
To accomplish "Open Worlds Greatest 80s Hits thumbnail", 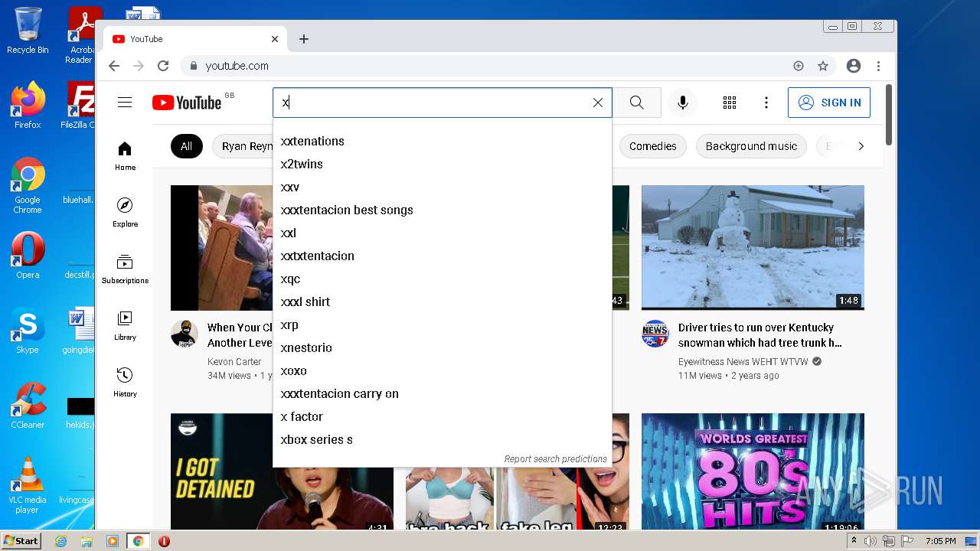I will click(x=753, y=471).
